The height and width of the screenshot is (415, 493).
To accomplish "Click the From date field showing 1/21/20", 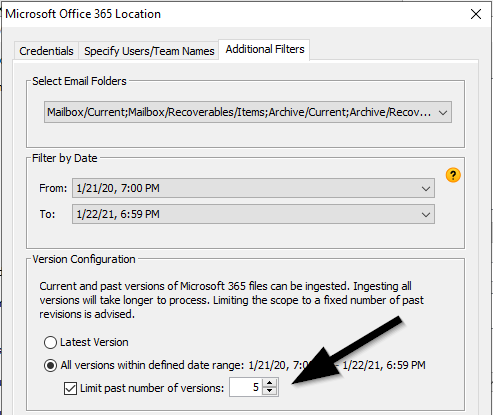I will 253,189.
